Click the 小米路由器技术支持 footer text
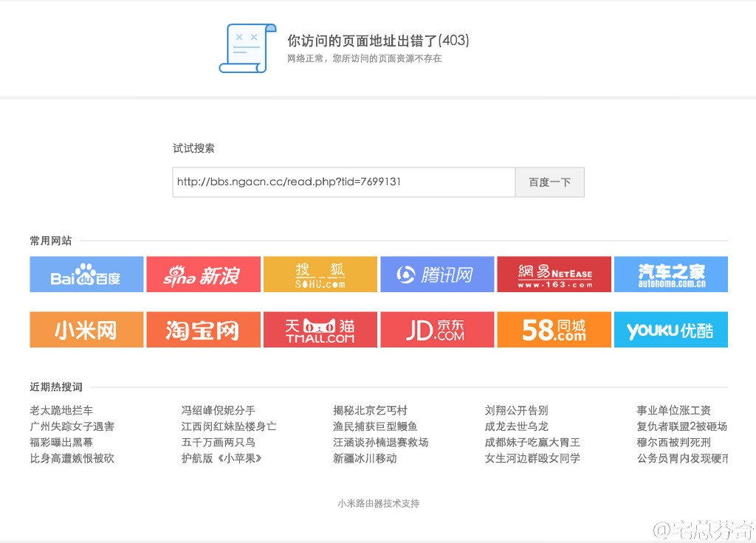Image resolution: width=756 pixels, height=543 pixels. click(x=377, y=502)
